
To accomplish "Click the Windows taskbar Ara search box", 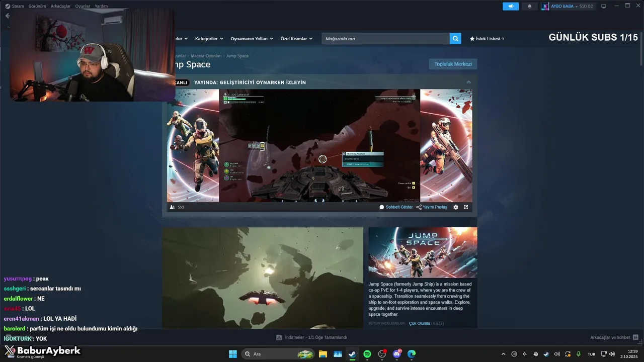I will (279, 354).
